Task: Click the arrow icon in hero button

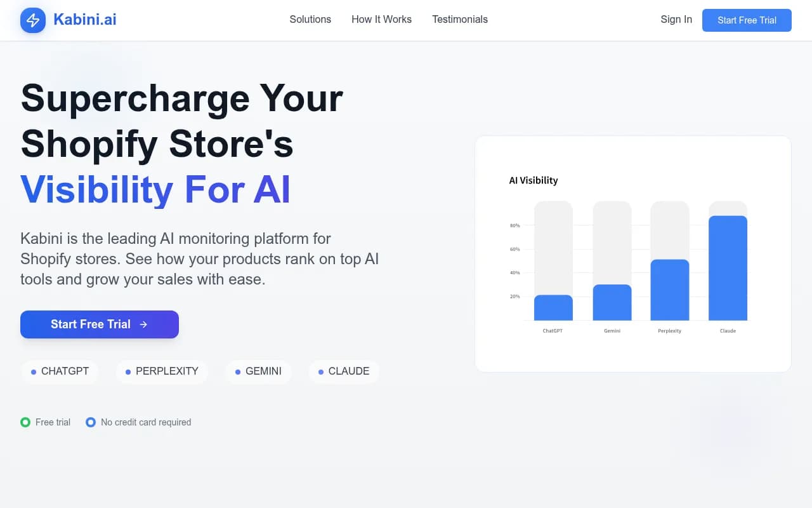Action: (x=143, y=324)
